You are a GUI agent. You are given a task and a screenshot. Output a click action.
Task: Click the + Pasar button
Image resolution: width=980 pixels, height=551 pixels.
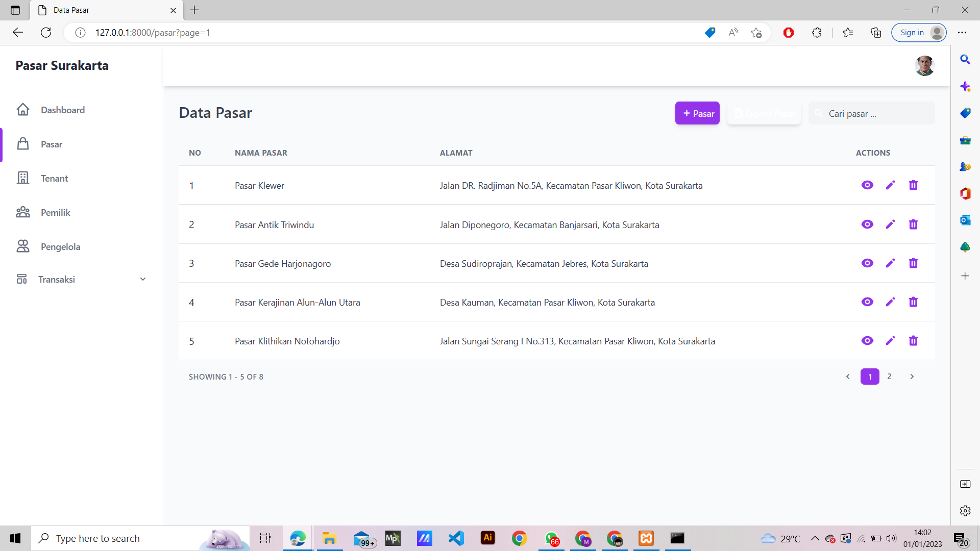click(x=697, y=113)
